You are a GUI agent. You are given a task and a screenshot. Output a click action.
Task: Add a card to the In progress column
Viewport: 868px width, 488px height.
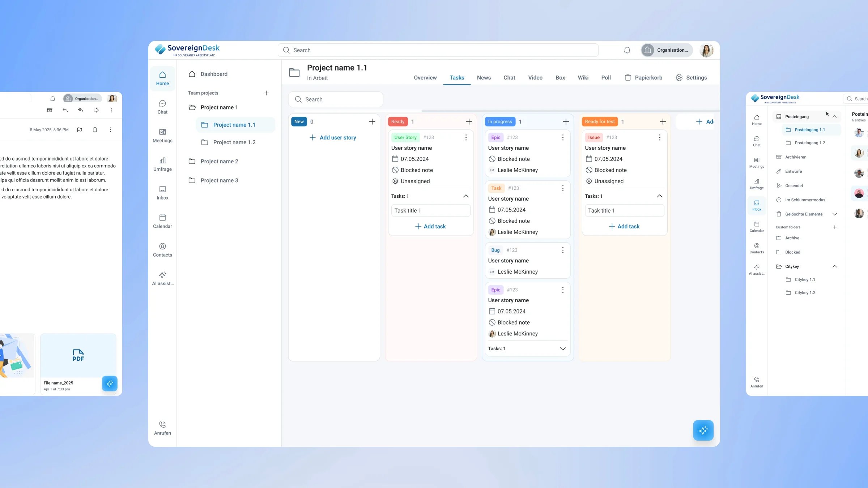[x=566, y=122]
